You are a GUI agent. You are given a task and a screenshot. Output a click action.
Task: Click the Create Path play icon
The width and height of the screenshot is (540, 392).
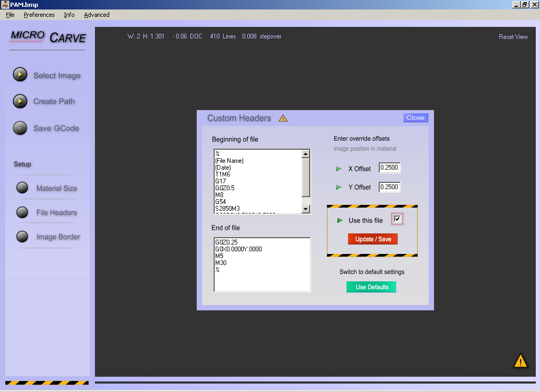coord(20,101)
